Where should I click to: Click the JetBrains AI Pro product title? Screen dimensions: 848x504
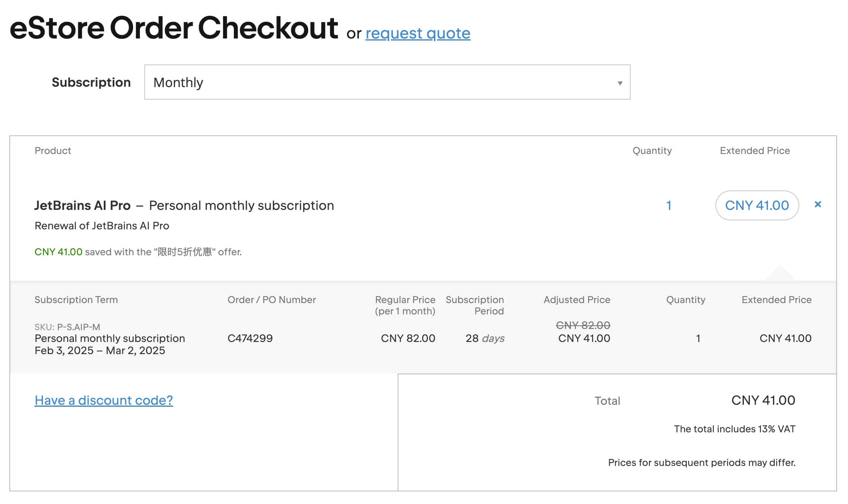click(82, 205)
